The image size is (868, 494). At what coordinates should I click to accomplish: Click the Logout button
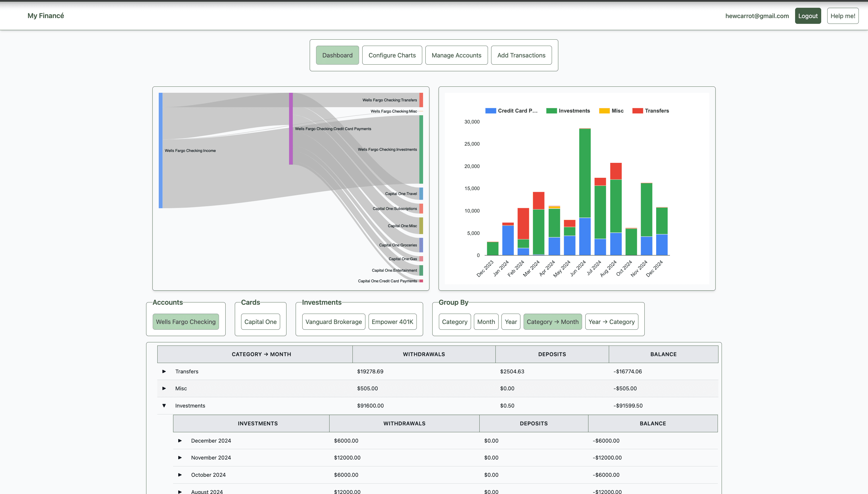click(x=808, y=16)
